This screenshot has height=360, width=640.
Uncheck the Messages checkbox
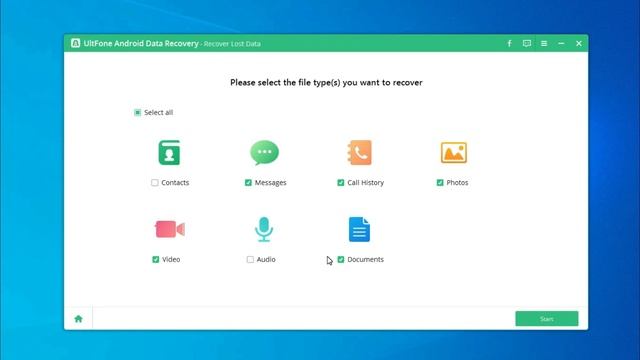tap(248, 182)
